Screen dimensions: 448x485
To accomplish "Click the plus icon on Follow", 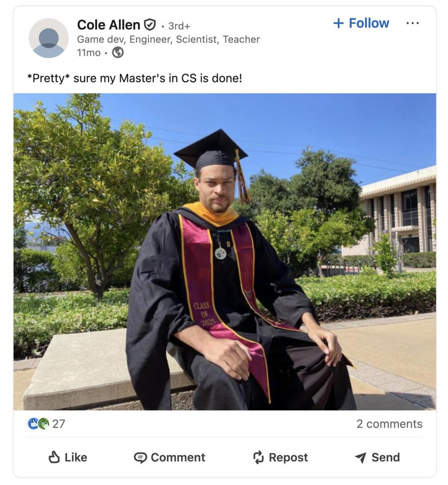I will (x=338, y=23).
